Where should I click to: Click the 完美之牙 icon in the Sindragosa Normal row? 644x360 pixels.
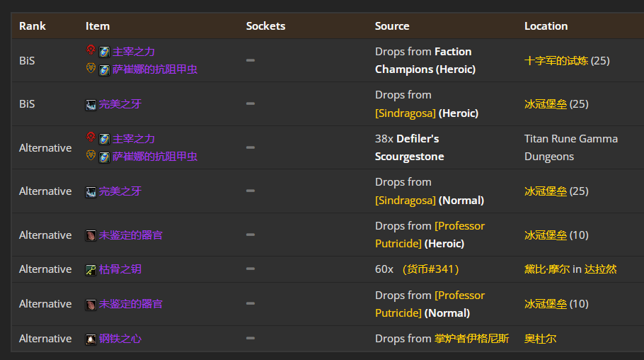pos(91,191)
